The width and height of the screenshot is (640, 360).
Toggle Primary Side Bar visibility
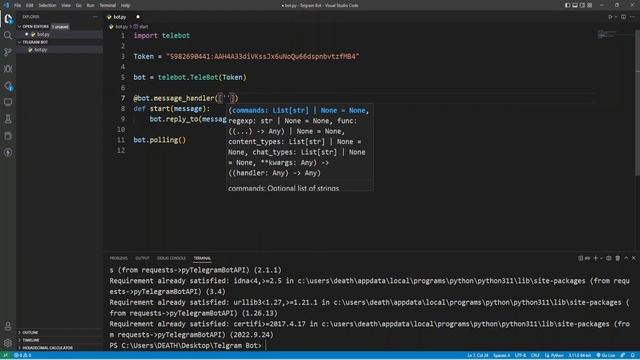(567, 5)
